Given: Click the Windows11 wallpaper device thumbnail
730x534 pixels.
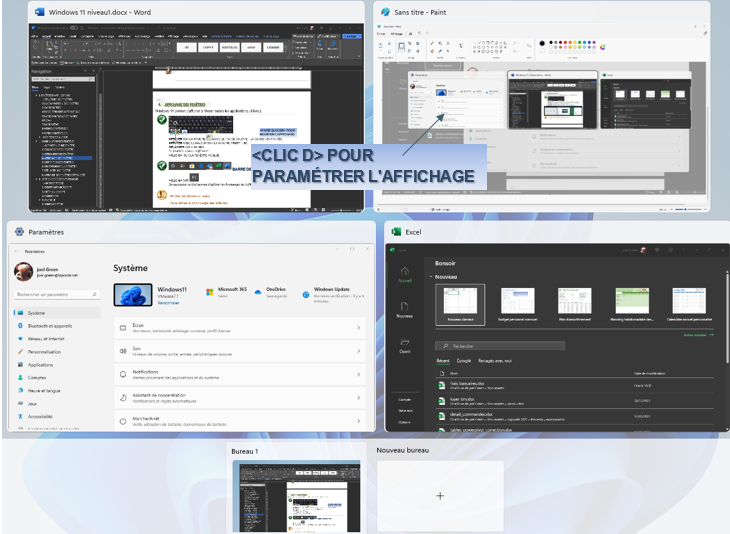Looking at the screenshot, I should pyautogui.click(x=133, y=295).
